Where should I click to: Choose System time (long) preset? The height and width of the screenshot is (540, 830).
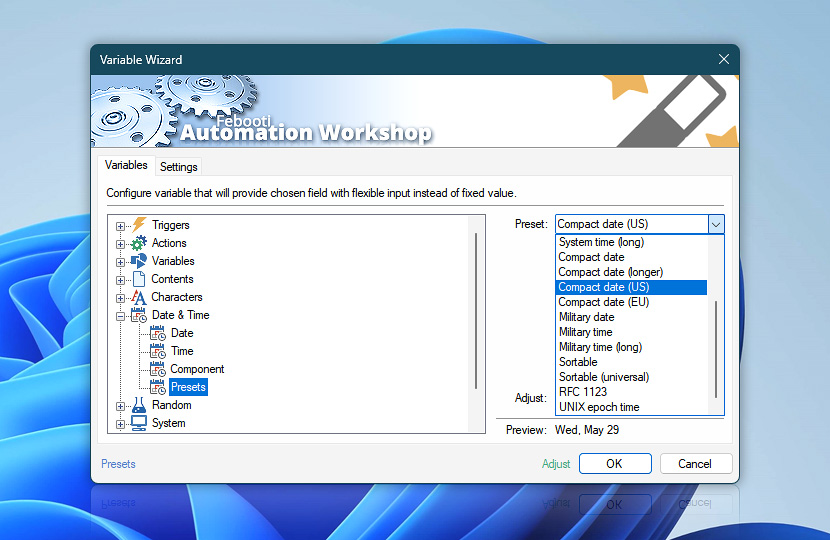click(x=632, y=242)
